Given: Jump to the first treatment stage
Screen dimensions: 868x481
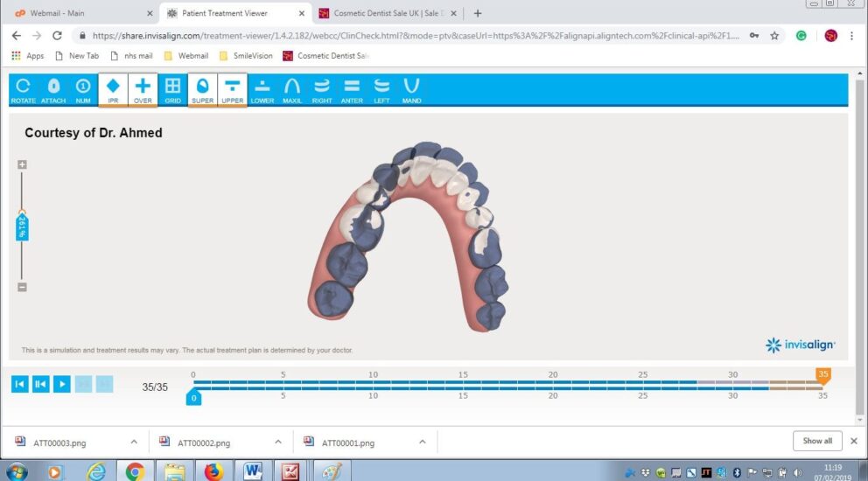Looking at the screenshot, I should pyautogui.click(x=20, y=384).
